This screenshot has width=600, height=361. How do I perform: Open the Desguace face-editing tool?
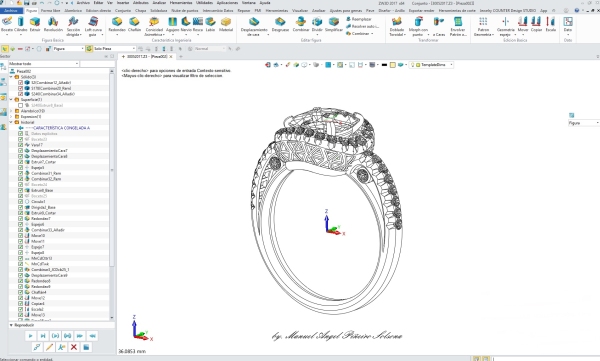point(280,23)
